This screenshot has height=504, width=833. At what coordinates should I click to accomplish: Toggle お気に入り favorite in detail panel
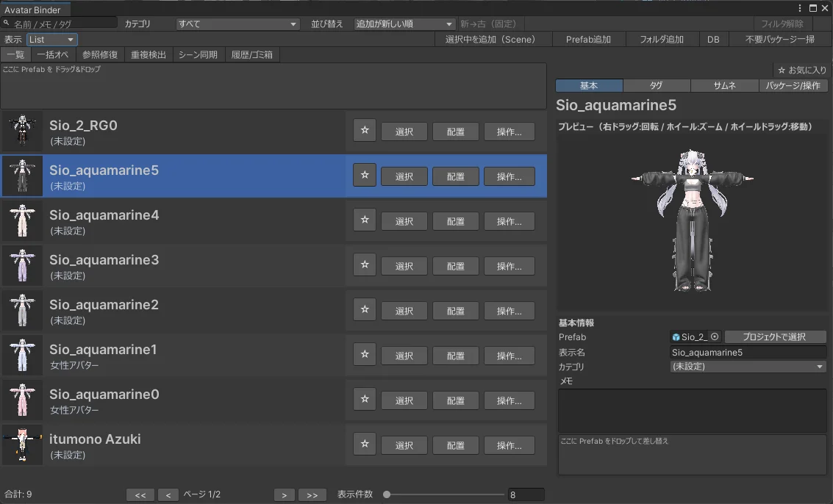point(802,70)
